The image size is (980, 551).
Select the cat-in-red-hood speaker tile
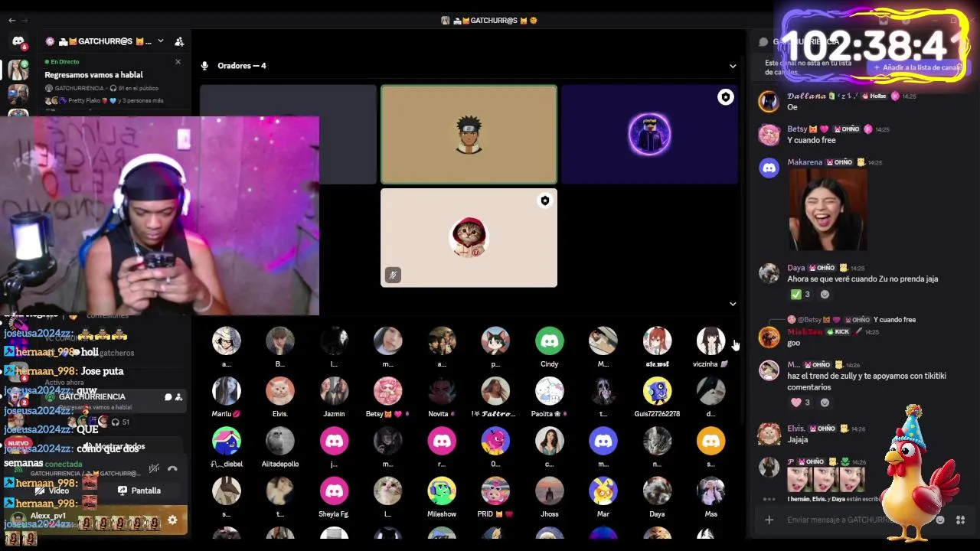(469, 238)
